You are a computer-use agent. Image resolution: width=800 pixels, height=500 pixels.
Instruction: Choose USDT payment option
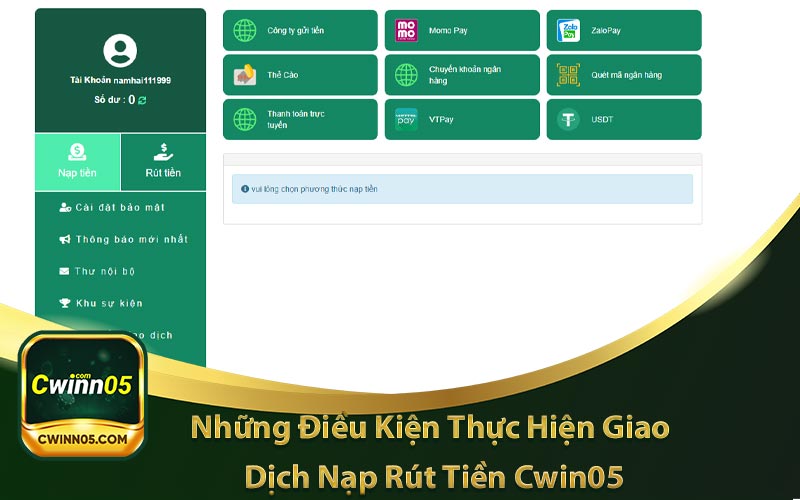point(624,119)
